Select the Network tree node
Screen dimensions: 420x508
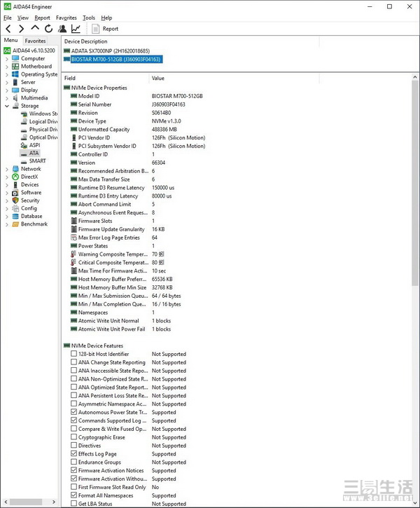pos(31,169)
